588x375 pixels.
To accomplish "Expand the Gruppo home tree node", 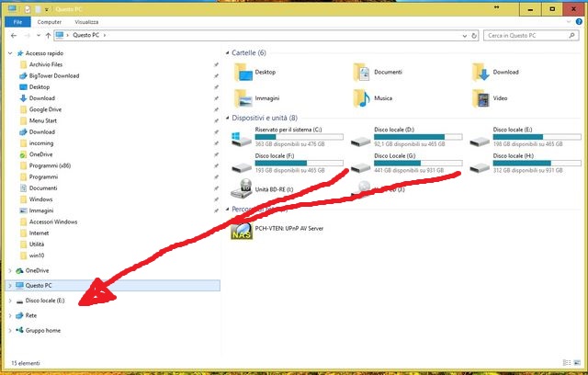I will point(10,330).
